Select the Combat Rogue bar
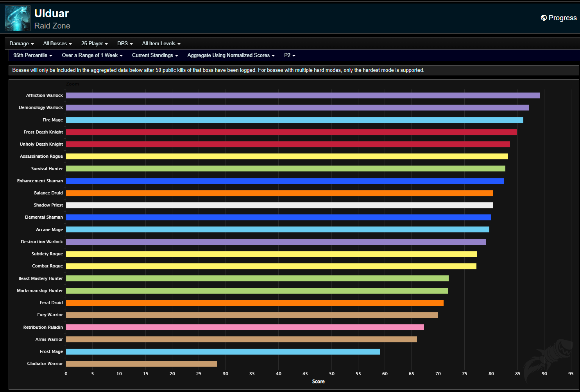 271,266
